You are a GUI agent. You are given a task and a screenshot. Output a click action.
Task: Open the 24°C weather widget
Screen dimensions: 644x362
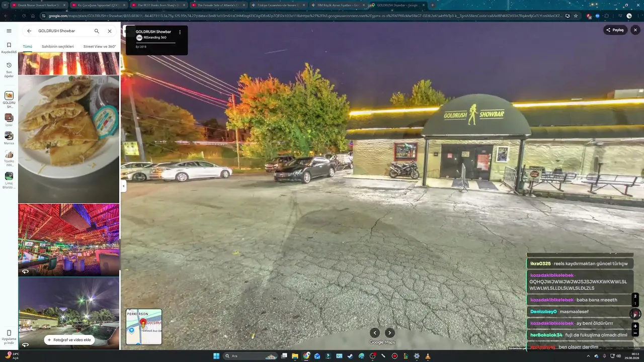(11, 356)
